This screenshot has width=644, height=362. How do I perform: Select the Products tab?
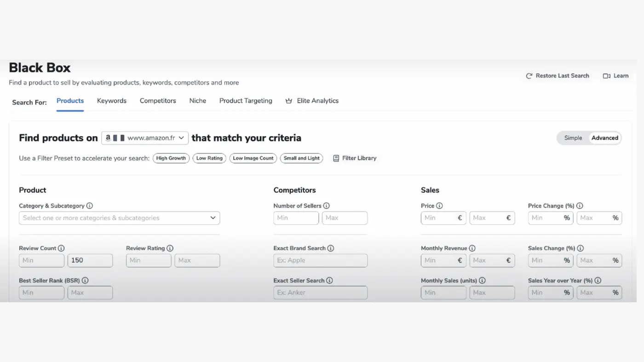(70, 101)
